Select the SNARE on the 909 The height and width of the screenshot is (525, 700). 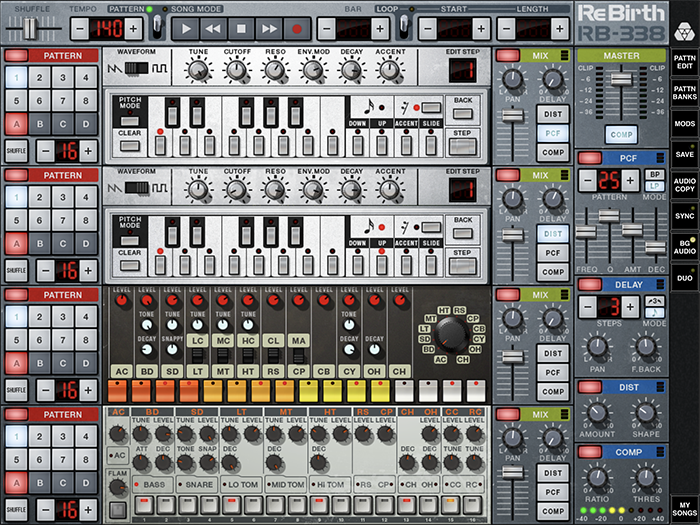coord(197,484)
